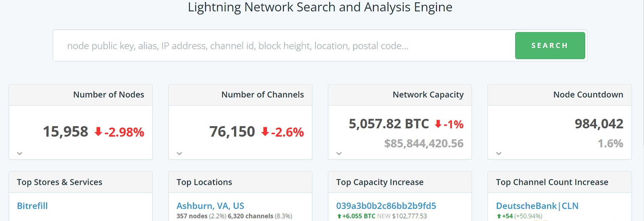Viewport: 644px width, 221px height.
Task: Click the red down arrow beside -2.98%
Action: click(98, 132)
